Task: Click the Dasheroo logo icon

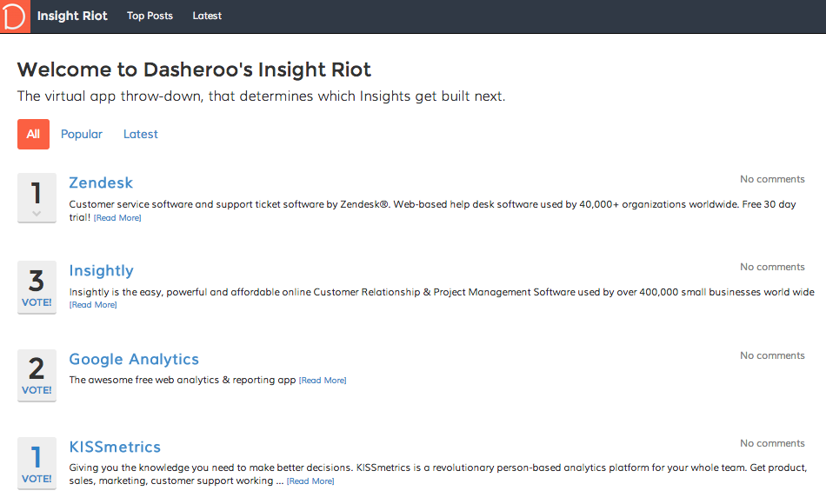Action: click(15, 16)
